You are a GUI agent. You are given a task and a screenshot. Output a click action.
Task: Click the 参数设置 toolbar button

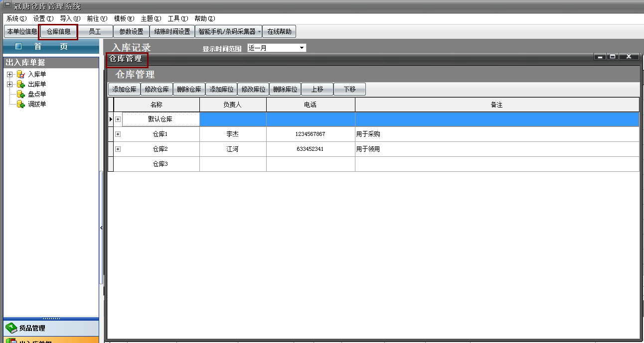point(131,32)
